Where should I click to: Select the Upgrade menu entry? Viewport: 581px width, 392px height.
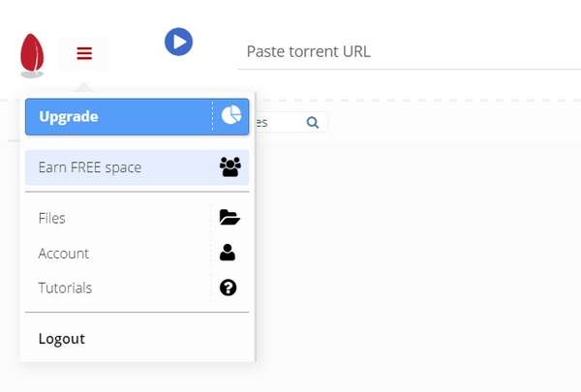137,117
